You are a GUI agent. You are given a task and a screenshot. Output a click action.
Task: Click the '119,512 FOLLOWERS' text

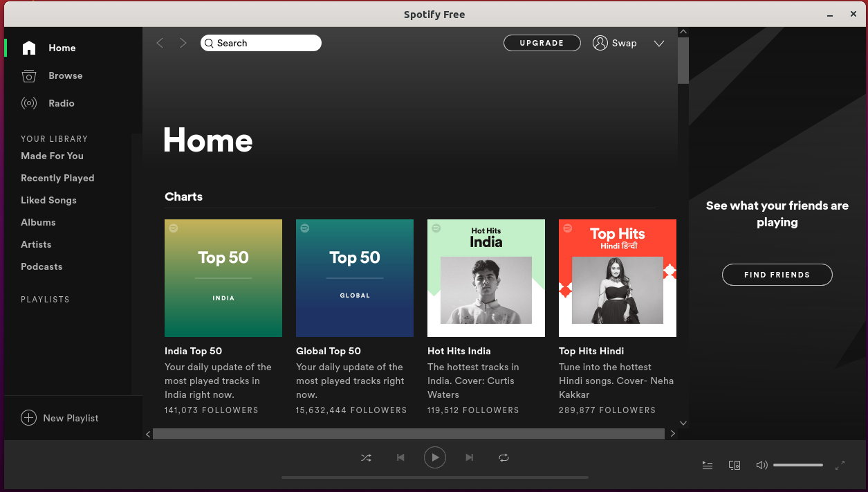tap(473, 410)
